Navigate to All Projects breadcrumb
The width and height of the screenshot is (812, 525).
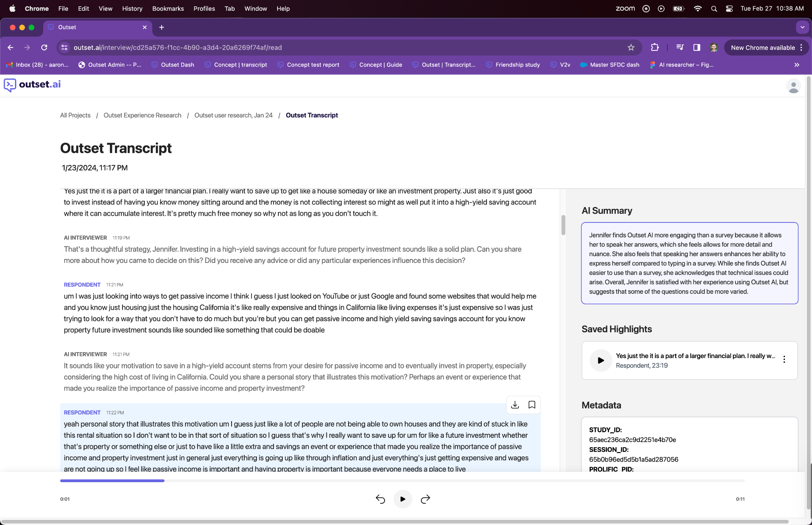coord(75,115)
